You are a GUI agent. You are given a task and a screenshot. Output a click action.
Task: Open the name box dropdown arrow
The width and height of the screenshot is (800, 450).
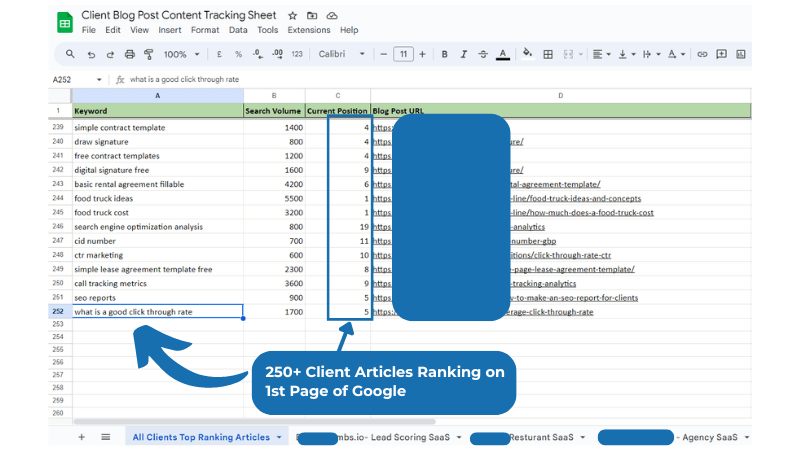pyautogui.click(x=99, y=80)
